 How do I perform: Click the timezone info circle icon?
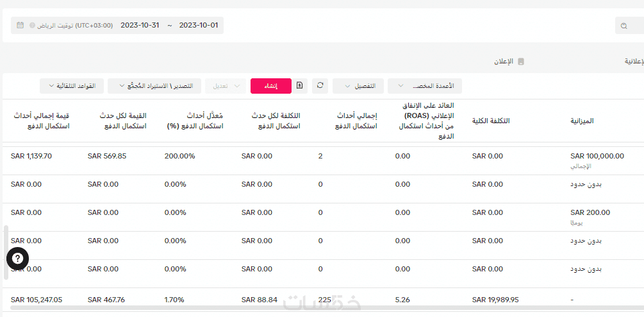coord(33,26)
